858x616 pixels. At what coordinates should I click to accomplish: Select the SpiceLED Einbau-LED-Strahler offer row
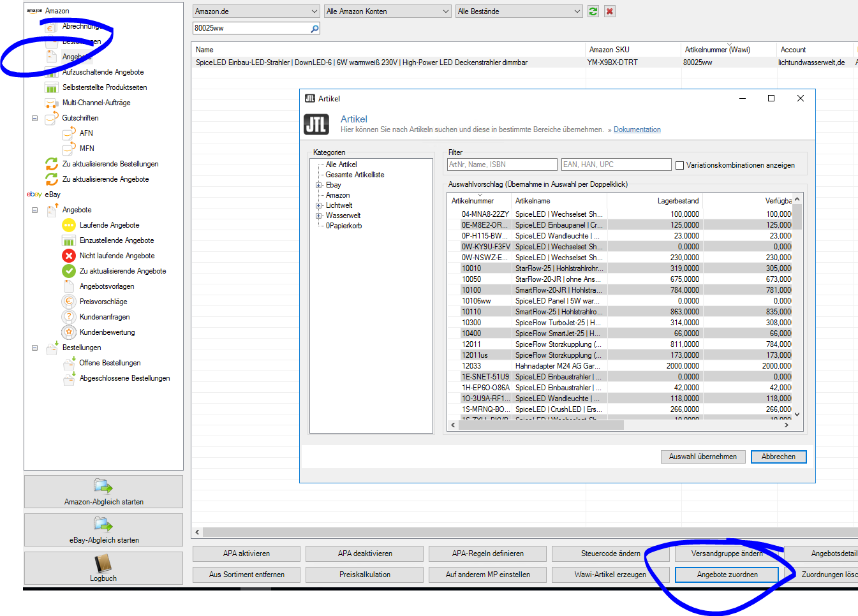click(x=523, y=62)
